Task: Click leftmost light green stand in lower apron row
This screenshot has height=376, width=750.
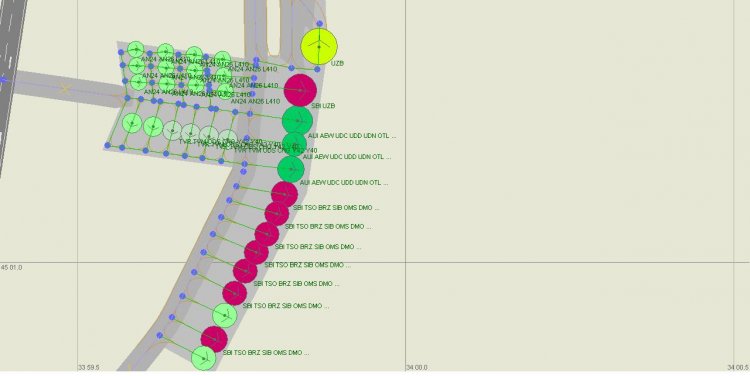Action: 132,123
